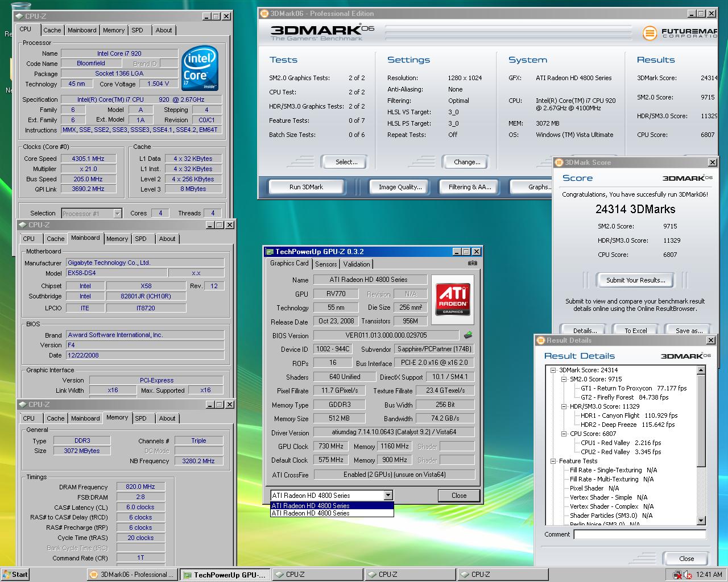Screen dimensions: 728x582
Task: Open CPU tab in the CPU-Z memory window
Action: (29, 418)
